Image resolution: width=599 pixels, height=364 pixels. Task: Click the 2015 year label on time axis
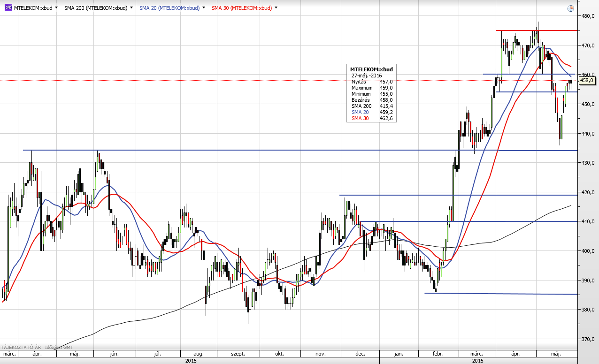191,361
